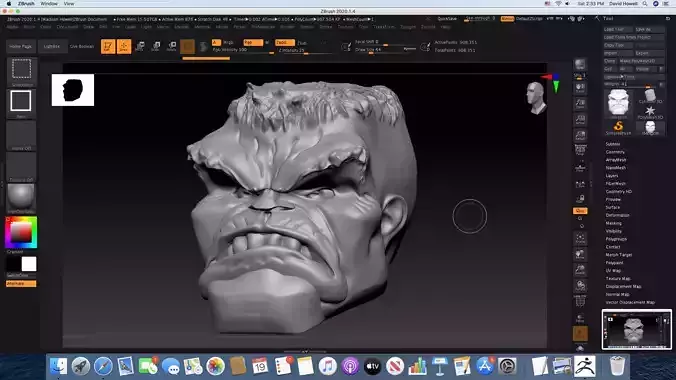Click the Frame icon in right shelf
Image resolution: width=676 pixels, height=380 pixels.
point(580,239)
